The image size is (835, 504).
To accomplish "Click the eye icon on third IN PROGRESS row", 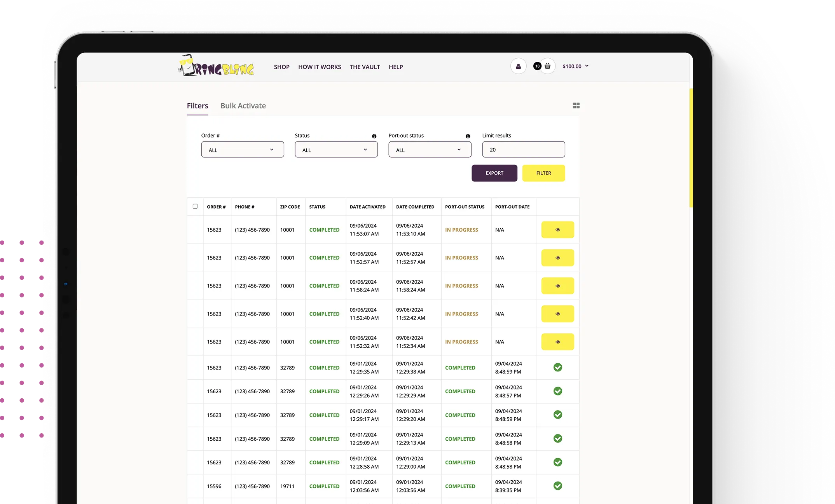I will [558, 286].
